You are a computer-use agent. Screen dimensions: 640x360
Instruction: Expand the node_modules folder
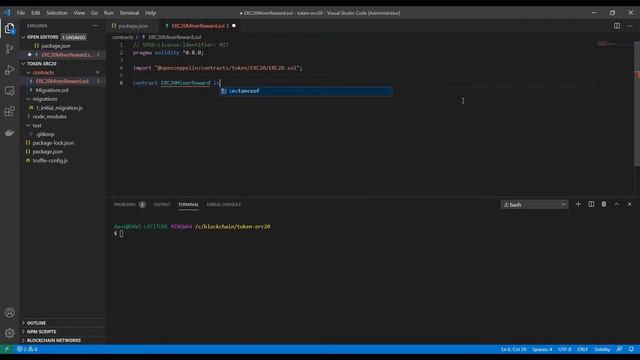49,117
